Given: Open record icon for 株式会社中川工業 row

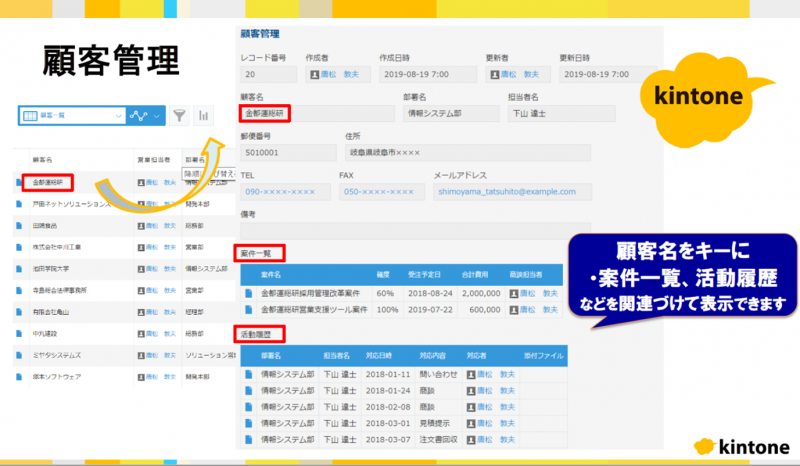Looking at the screenshot, I should (19, 247).
